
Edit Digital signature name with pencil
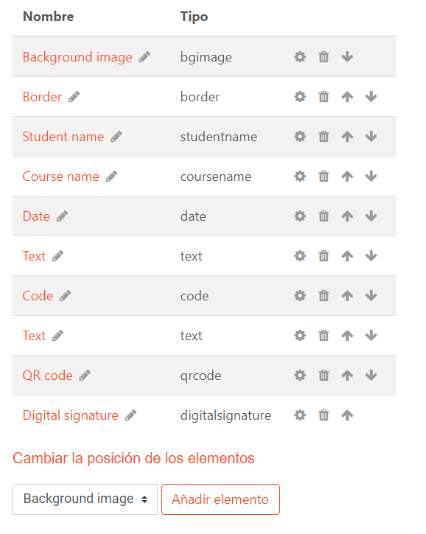[130, 415]
